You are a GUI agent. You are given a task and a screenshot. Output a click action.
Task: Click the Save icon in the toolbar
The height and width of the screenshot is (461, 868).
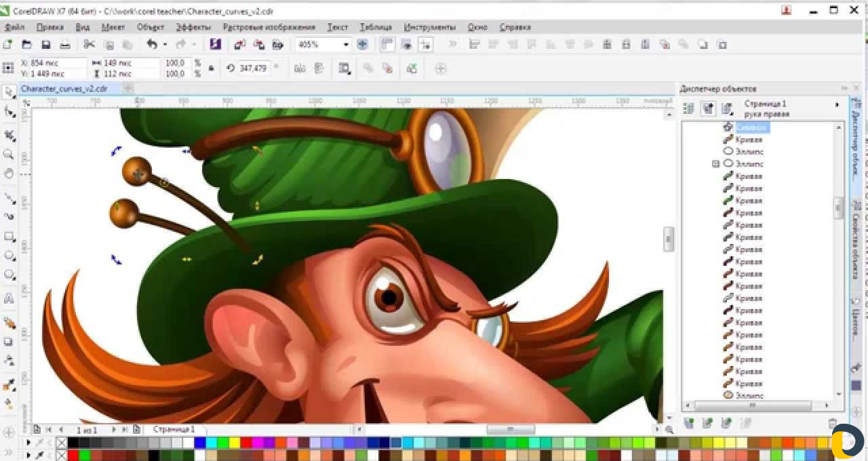tap(45, 45)
